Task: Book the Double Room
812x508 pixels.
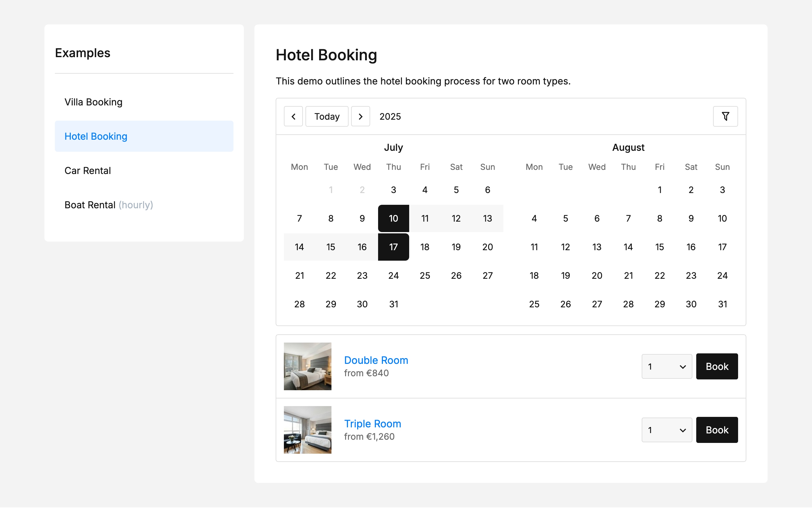Action: [x=717, y=366]
